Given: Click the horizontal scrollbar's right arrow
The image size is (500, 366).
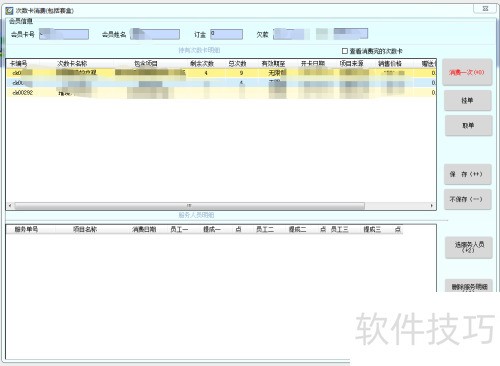Looking at the screenshot, I should tap(432, 206).
